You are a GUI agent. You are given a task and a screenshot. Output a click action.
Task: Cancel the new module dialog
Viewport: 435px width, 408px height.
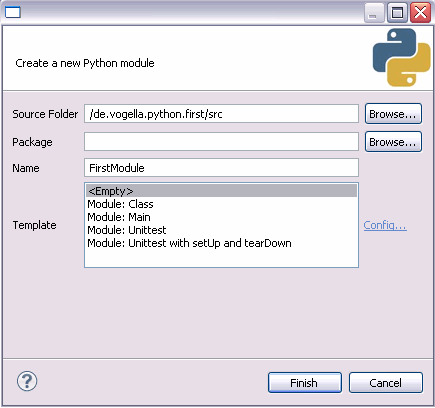(386, 383)
